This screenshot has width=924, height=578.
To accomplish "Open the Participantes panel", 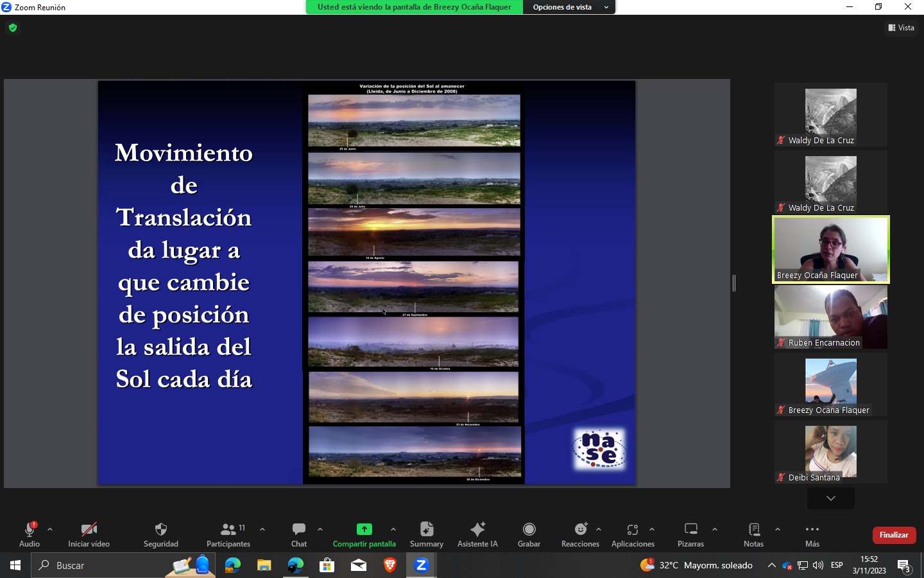I will [x=228, y=534].
